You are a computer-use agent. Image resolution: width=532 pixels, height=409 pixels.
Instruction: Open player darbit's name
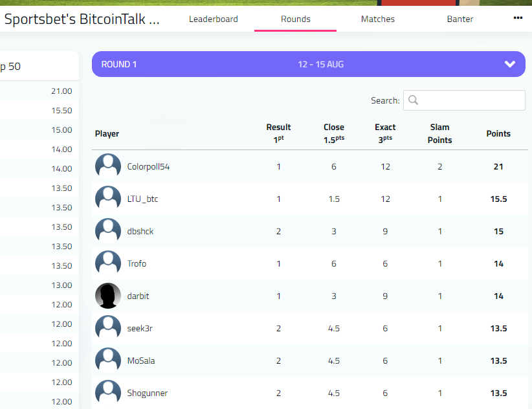tap(138, 296)
